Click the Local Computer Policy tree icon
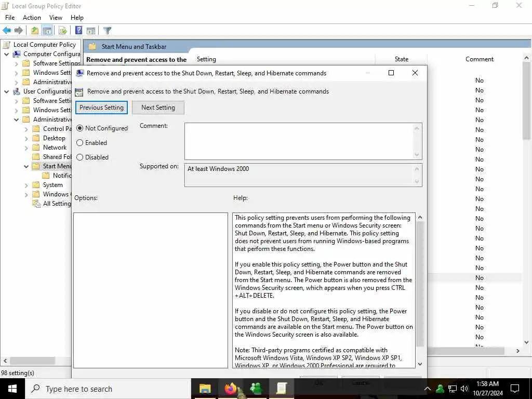This screenshot has width=532, height=399. click(x=7, y=45)
